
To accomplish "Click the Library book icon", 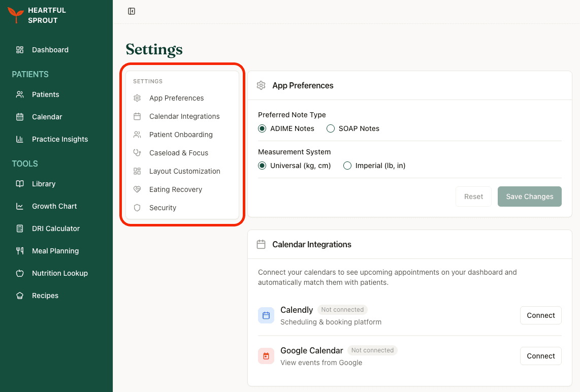I will tap(20, 184).
